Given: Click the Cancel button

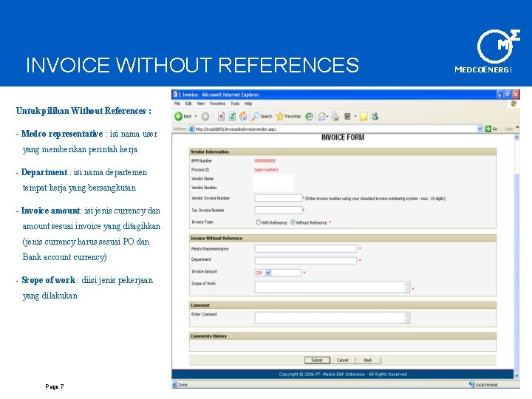Looking at the screenshot, I should tap(342, 360).
